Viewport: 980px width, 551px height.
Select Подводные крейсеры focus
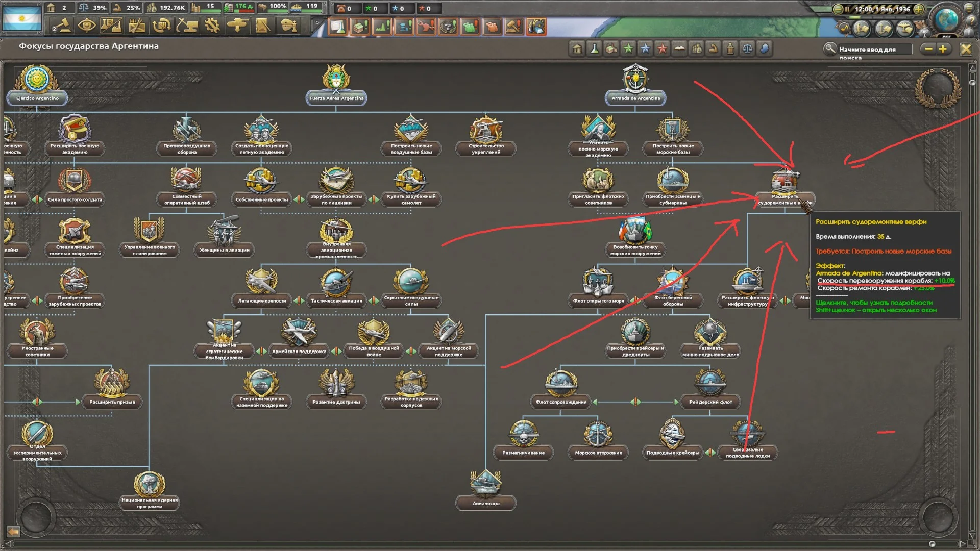pos(673,440)
